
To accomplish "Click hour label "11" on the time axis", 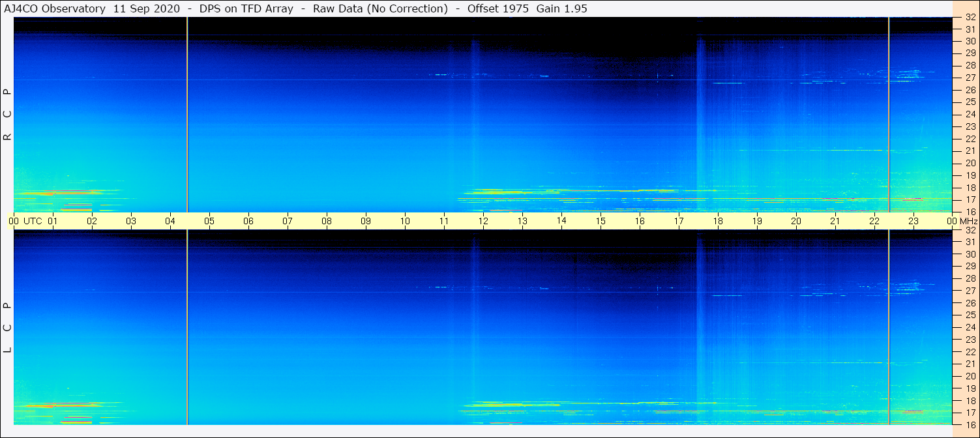I will (x=444, y=221).
